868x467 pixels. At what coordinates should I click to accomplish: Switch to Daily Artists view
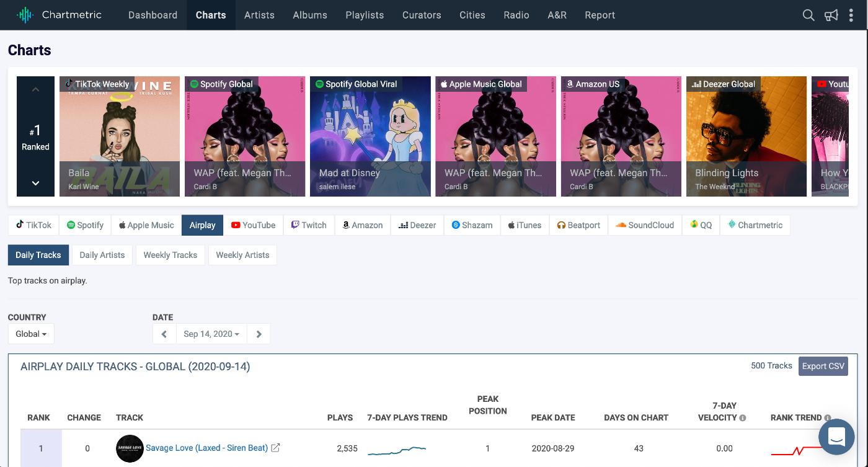102,255
